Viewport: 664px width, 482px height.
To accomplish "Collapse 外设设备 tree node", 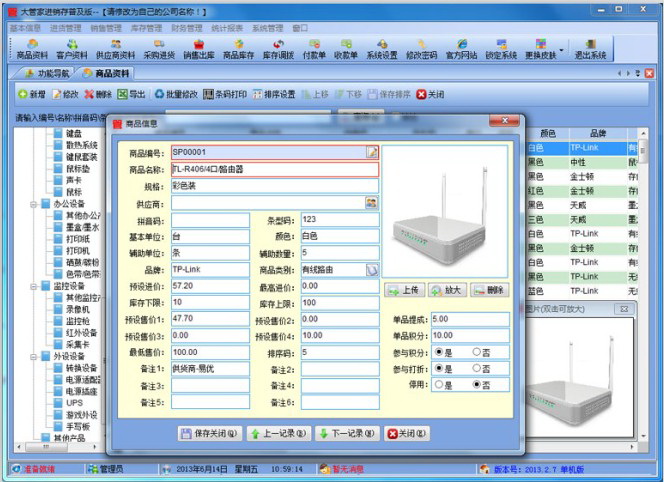I will click(x=33, y=357).
